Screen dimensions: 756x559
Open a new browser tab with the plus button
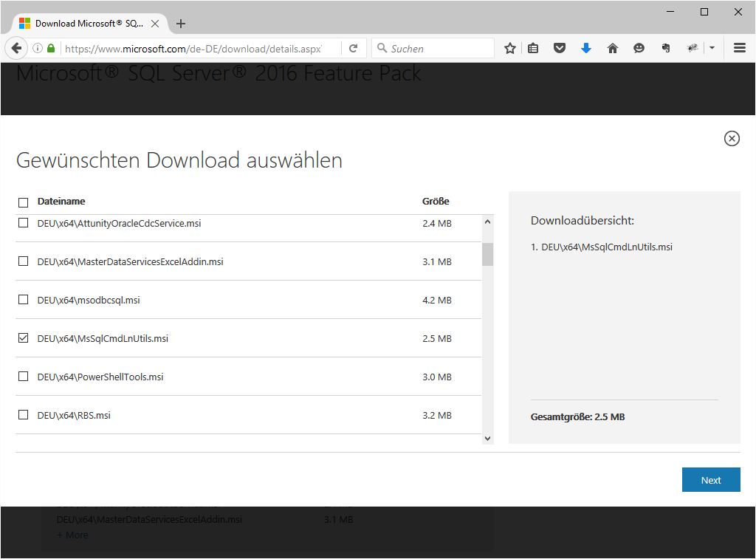(x=181, y=24)
